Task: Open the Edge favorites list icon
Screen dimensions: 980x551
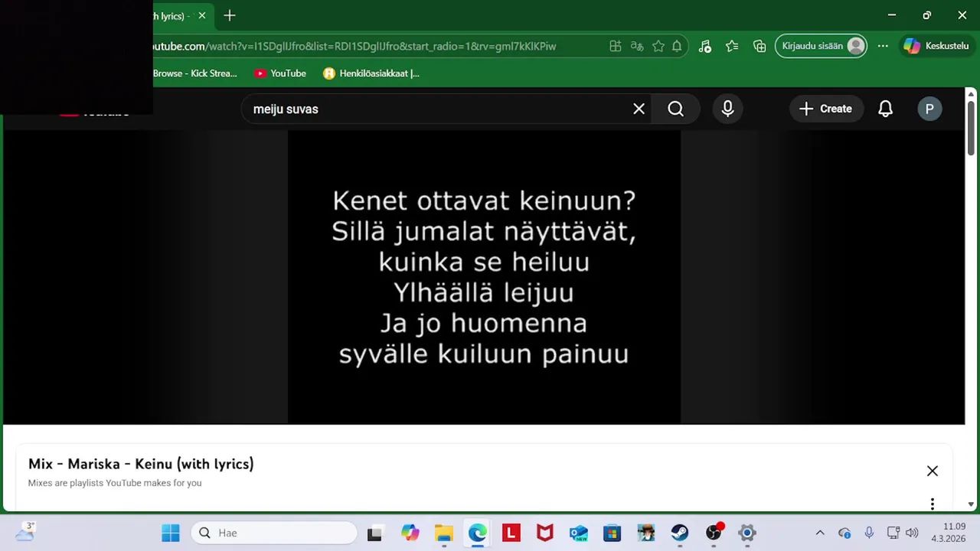Action: pos(732,46)
